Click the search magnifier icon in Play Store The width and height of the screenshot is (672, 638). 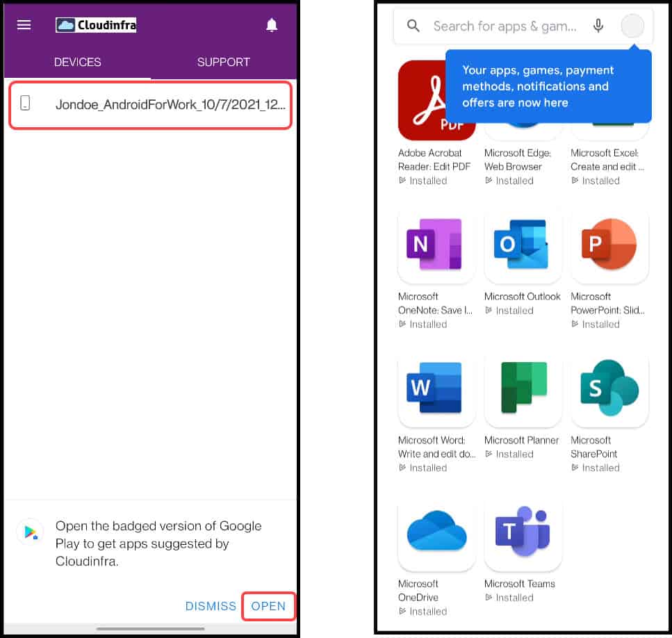click(413, 26)
